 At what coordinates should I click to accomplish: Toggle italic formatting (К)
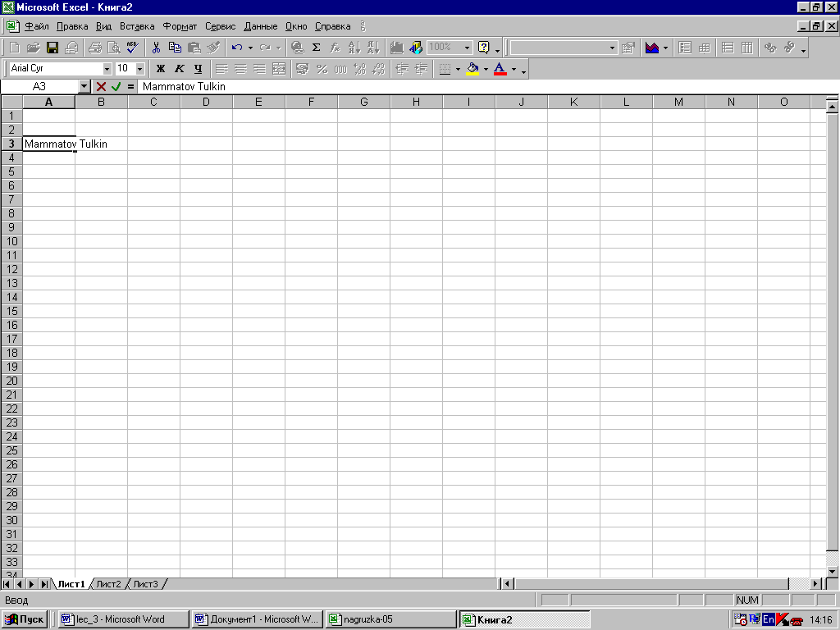pos(180,69)
